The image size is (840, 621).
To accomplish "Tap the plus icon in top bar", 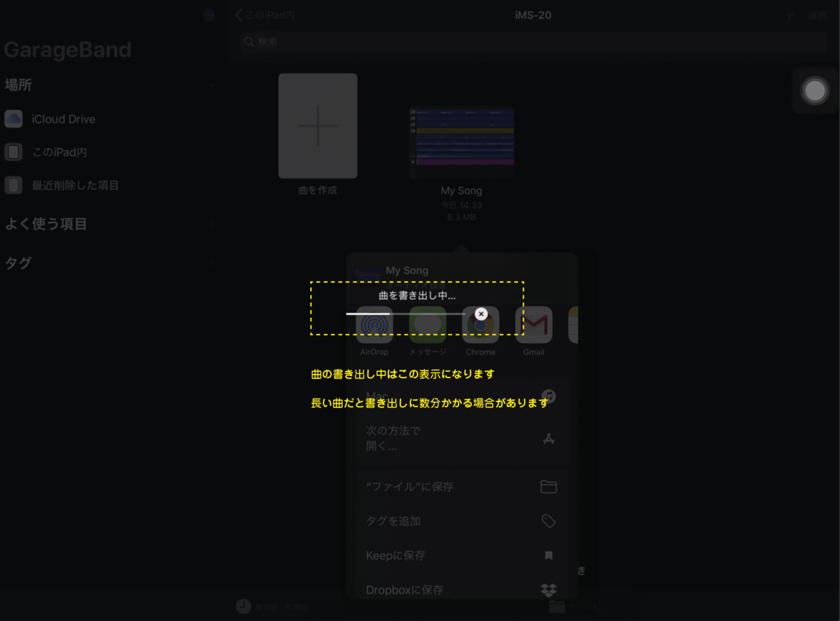I will coord(790,15).
